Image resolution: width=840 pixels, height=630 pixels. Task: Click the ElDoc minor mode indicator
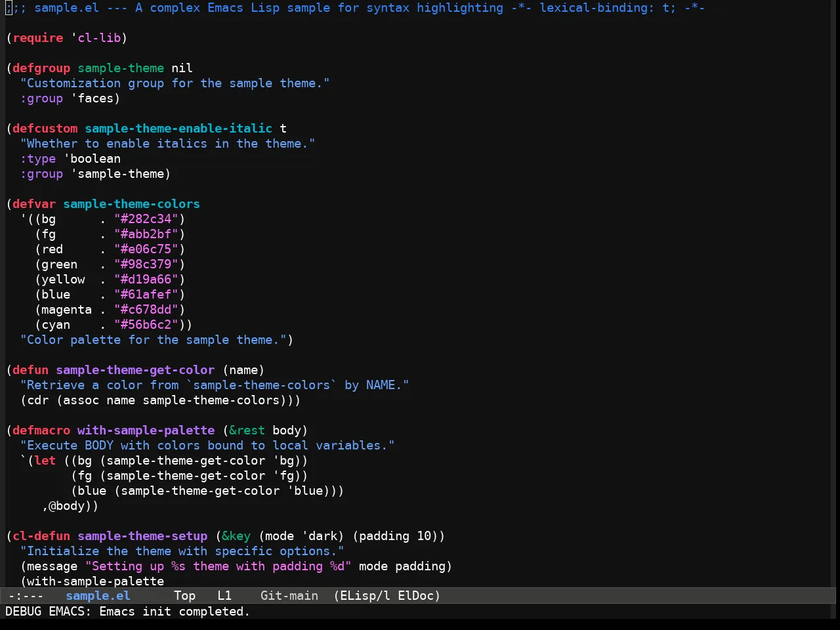[x=416, y=596]
